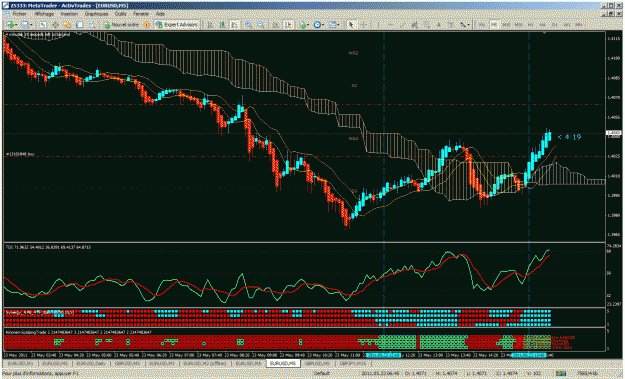This screenshot has height=379, width=625.
Task: Open the Fenêtre menu
Action: coord(141,14)
